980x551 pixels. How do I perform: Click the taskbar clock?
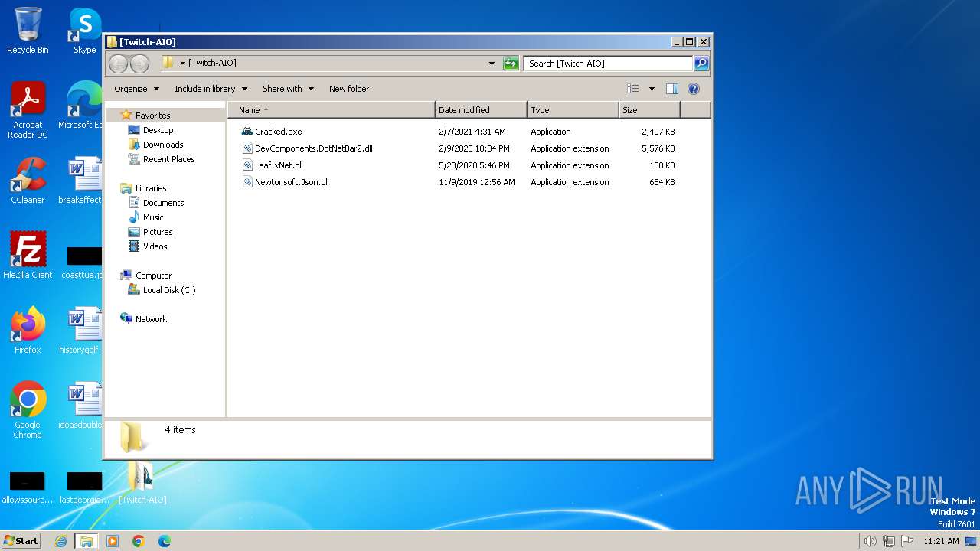point(941,541)
